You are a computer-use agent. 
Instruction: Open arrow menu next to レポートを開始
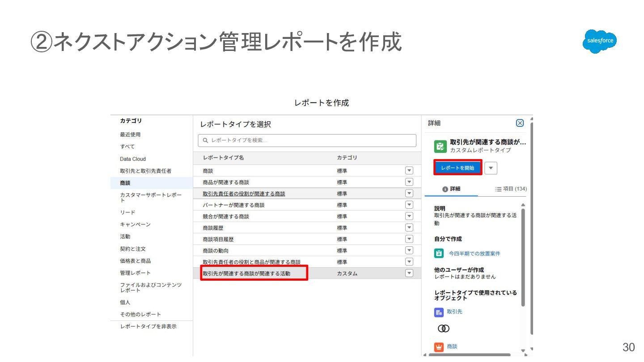tap(491, 168)
